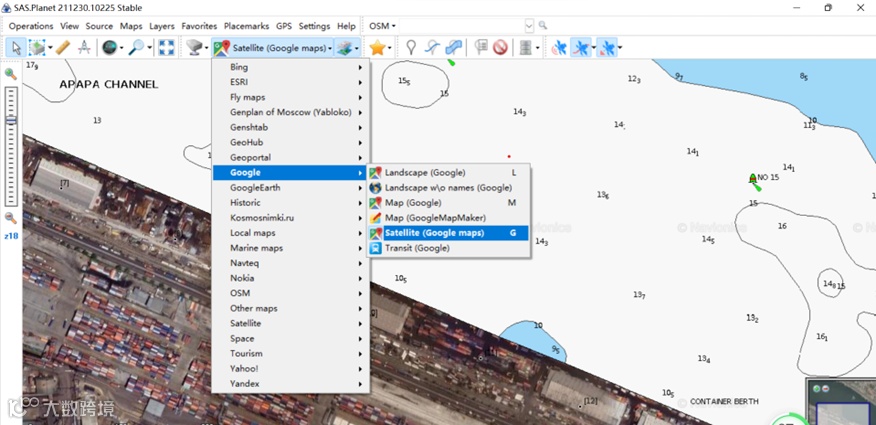876x425 pixels.
Task: Choose Map (Google) entry
Action: [448, 203]
